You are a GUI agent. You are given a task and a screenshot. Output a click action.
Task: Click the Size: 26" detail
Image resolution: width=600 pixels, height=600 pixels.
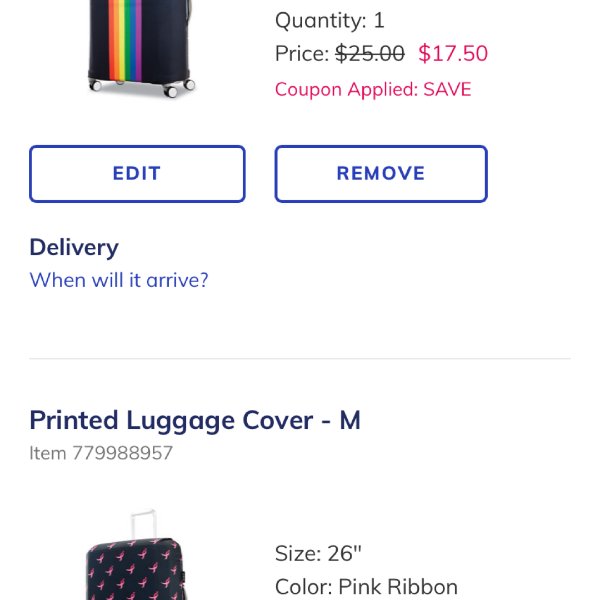[316, 553]
